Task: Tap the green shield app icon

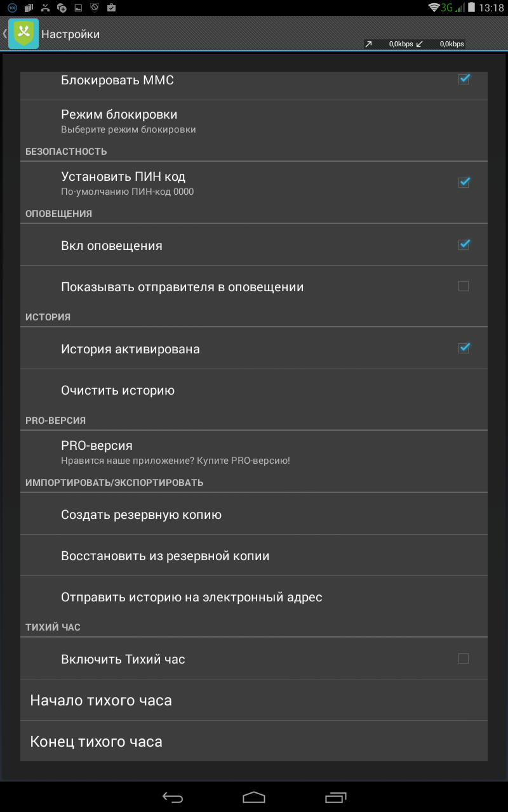Action: click(x=23, y=34)
